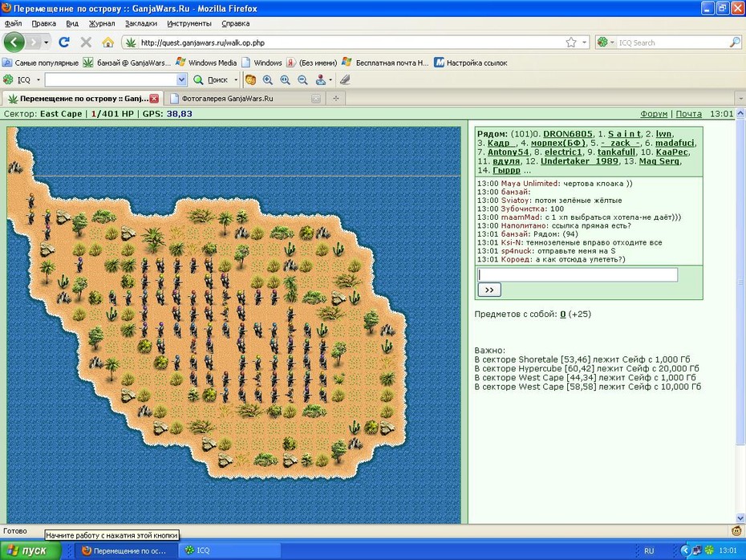This screenshot has width=746, height=560.
Task: Expand the back/forward history dropdown arrow
Action: coord(46,43)
